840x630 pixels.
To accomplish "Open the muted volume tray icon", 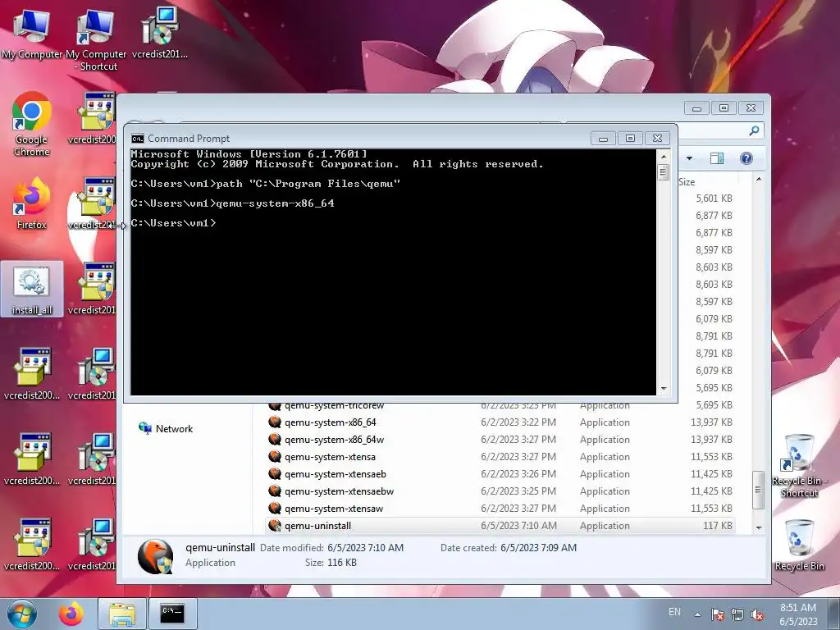I will coord(757,614).
